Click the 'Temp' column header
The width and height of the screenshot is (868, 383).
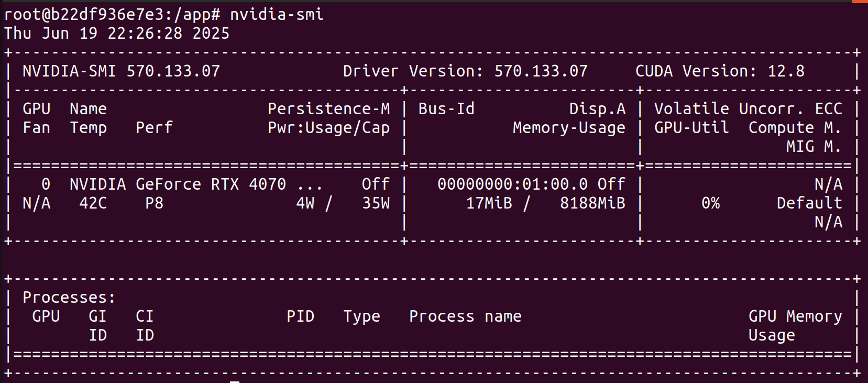[x=89, y=127]
